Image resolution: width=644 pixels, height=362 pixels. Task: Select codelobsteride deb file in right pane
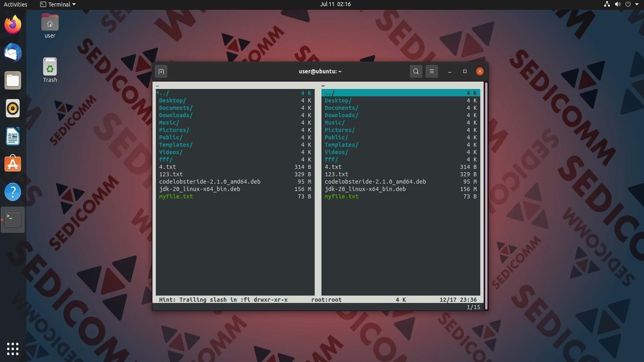click(401, 182)
